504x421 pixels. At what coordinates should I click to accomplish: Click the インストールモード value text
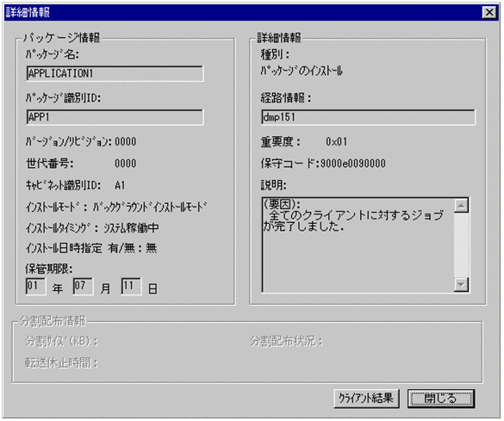(x=150, y=207)
